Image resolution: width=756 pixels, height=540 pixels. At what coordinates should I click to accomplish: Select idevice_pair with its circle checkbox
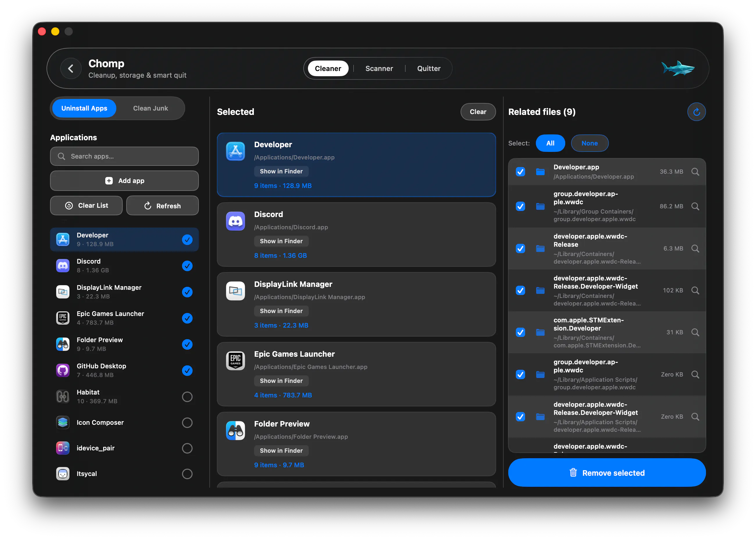coord(187,448)
